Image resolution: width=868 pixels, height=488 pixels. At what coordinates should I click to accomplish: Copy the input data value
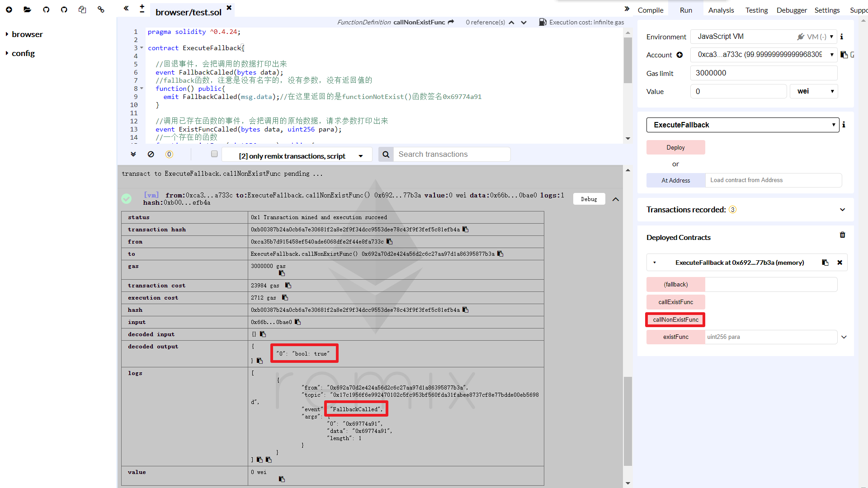tap(298, 322)
